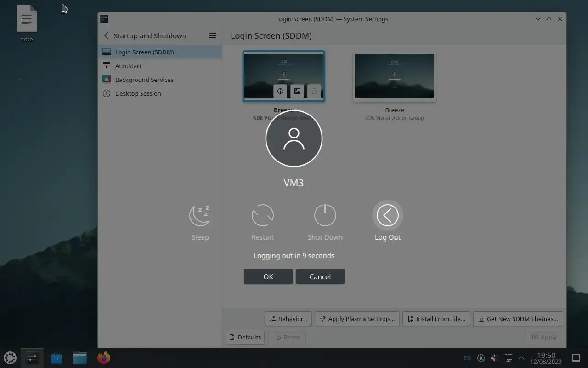Select the second Breeze theme thumbnail
The image size is (588, 368).
(x=395, y=76)
